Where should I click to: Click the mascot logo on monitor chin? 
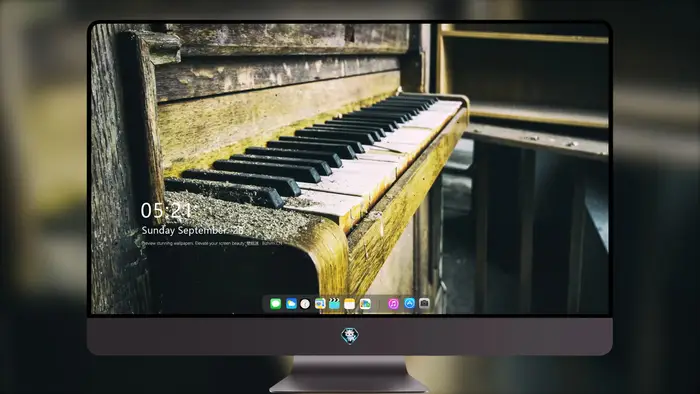point(350,336)
